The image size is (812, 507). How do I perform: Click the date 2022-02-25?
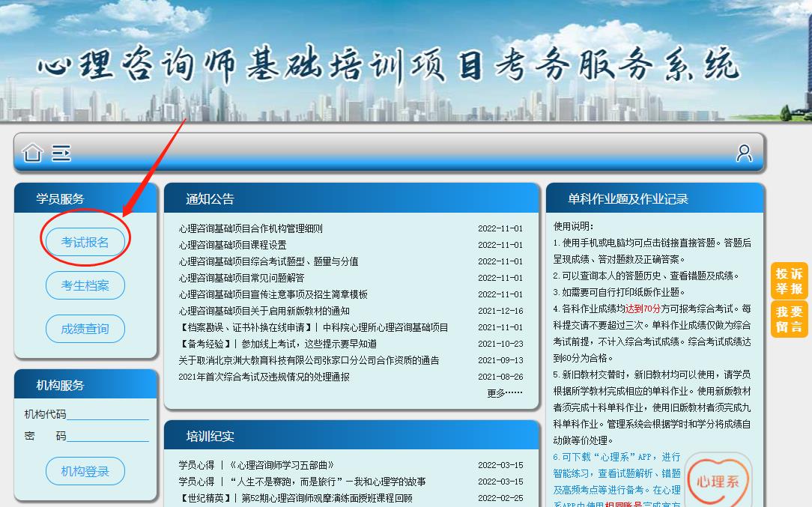pyautogui.click(x=500, y=498)
